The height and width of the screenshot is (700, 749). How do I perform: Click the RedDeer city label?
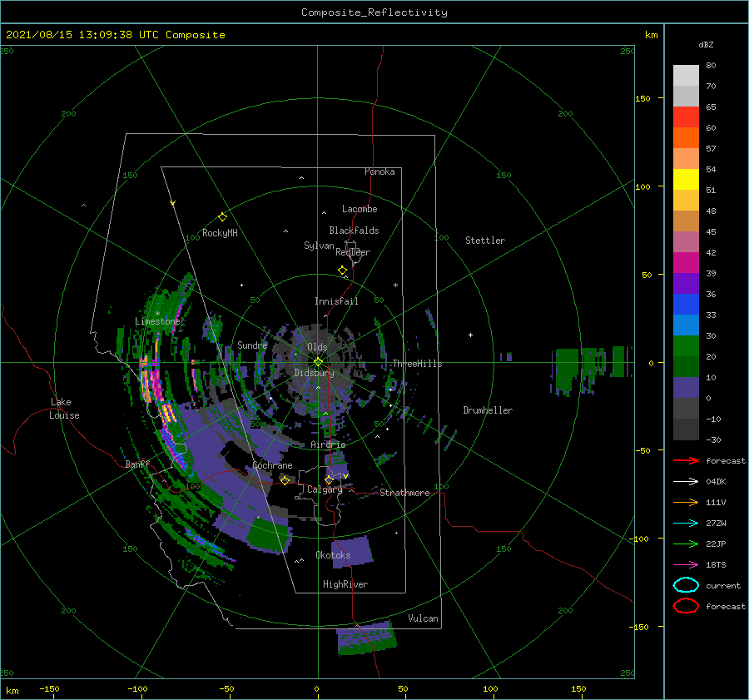353,252
